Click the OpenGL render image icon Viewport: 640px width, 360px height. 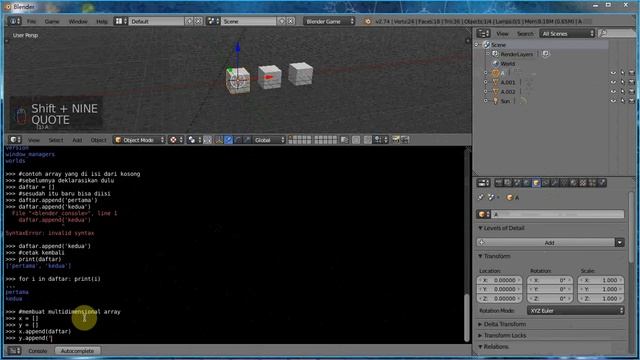point(396,140)
